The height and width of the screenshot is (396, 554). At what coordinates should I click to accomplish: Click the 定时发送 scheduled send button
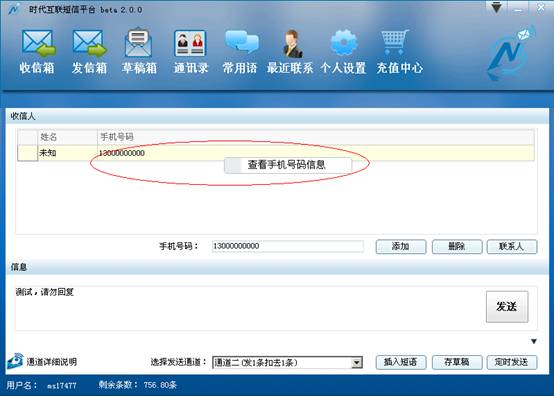(x=512, y=362)
